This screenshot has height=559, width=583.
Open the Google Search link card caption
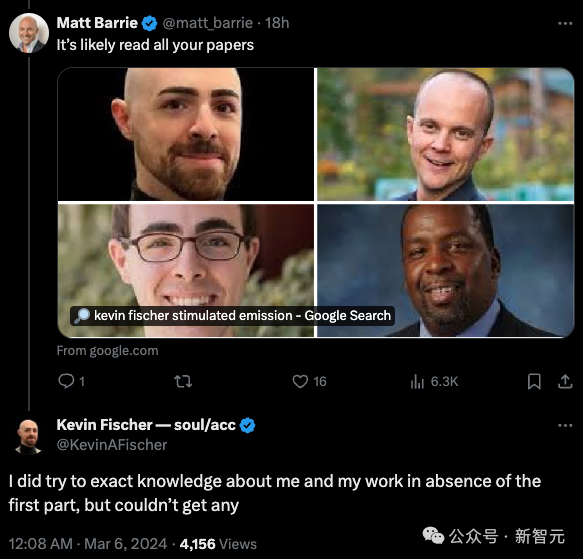[x=232, y=316]
